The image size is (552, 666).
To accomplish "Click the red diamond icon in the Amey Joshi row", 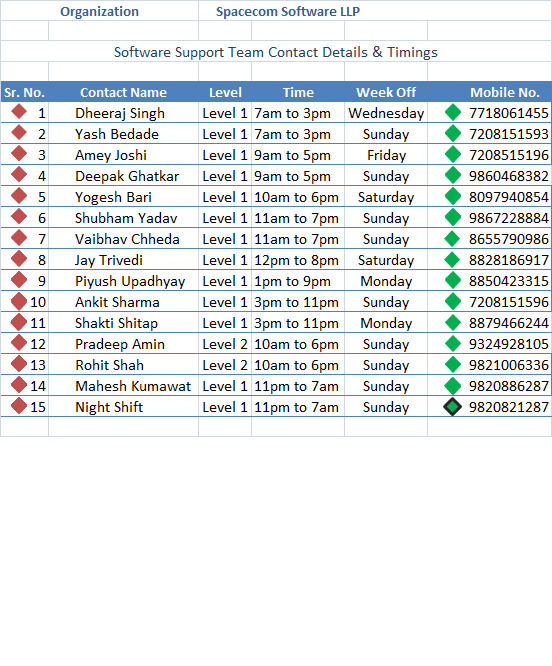I will tap(19, 154).
